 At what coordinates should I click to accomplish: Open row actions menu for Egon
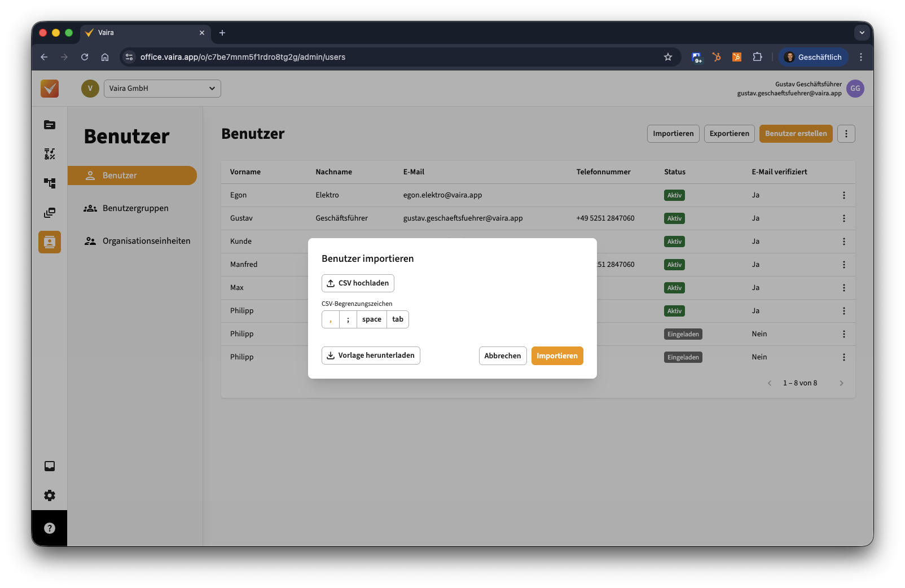[844, 195]
